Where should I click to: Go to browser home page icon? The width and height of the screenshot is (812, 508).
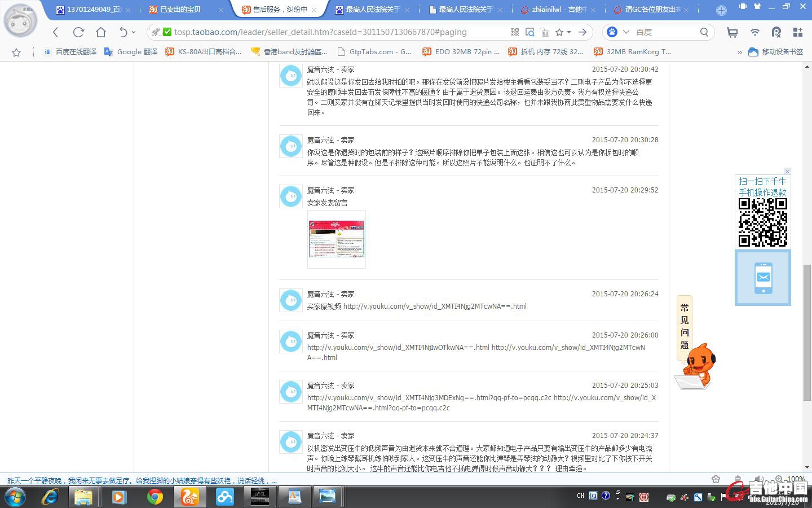(101, 32)
